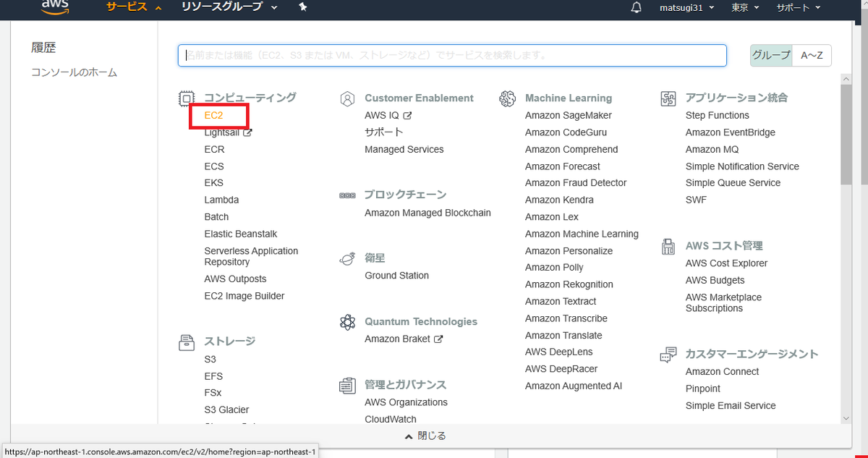Focus the service search field
The height and width of the screenshot is (458, 868).
tap(452, 56)
